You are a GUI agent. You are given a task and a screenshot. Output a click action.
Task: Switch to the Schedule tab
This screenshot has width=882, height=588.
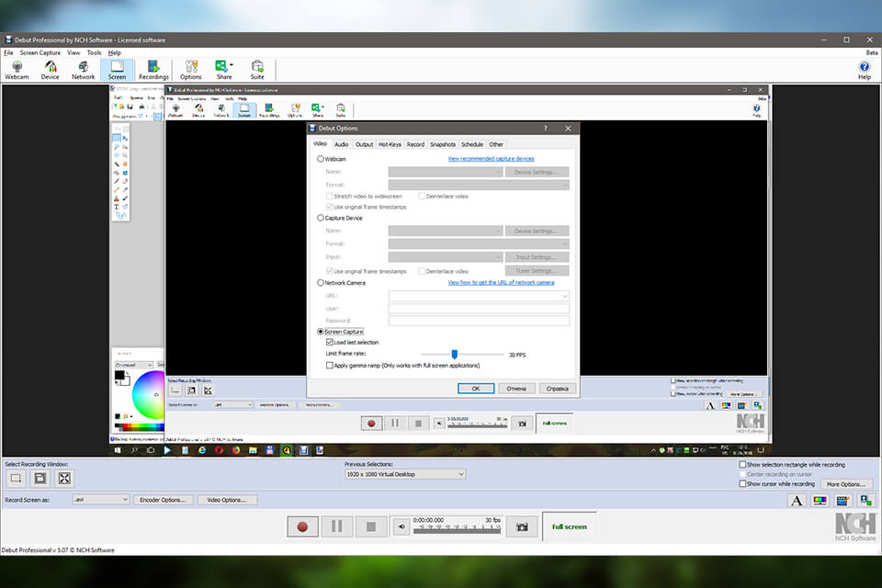coord(472,144)
